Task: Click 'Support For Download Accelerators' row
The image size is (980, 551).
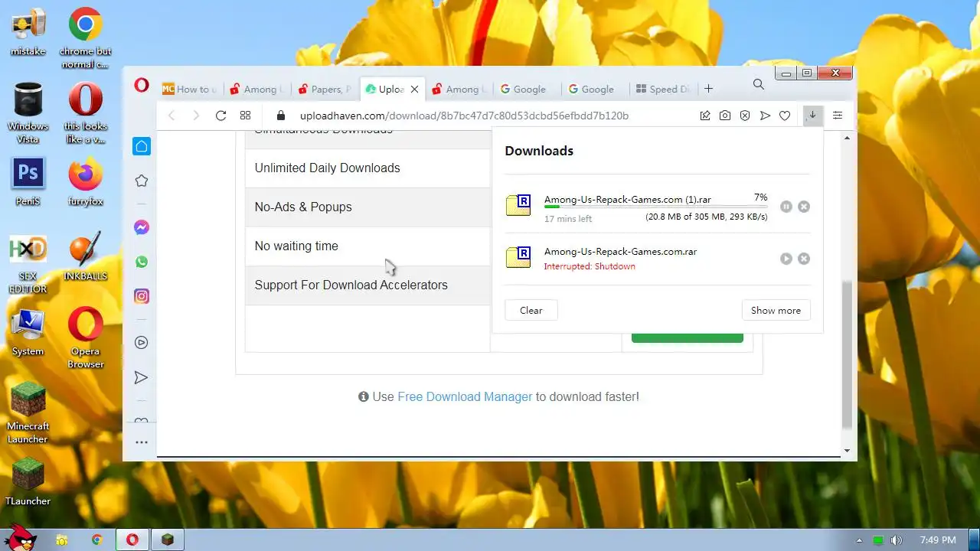Action: [367, 285]
